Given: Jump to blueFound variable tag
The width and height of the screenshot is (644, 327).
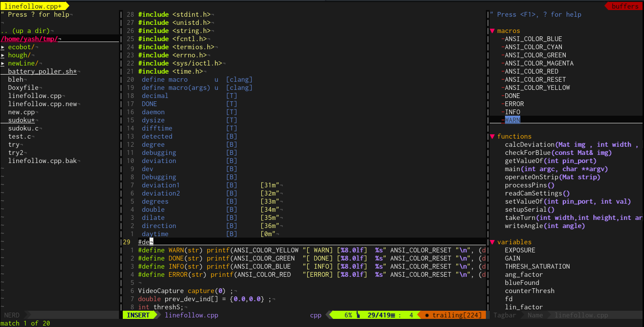Looking at the screenshot, I should tap(522, 283).
